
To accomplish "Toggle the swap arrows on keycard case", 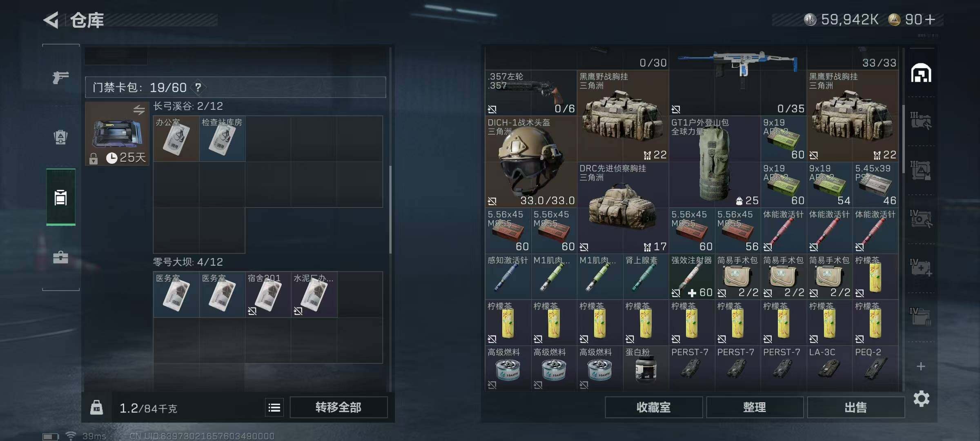I will click(x=139, y=110).
